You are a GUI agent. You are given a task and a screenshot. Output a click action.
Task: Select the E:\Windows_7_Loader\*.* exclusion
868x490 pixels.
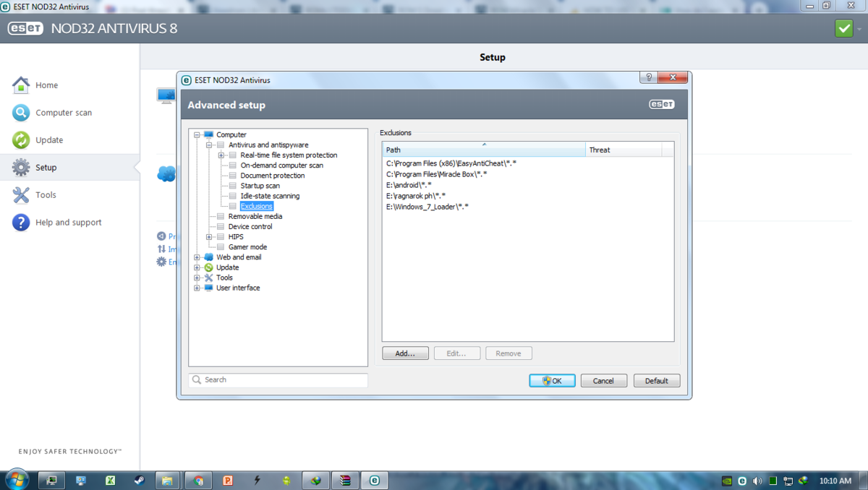point(427,207)
